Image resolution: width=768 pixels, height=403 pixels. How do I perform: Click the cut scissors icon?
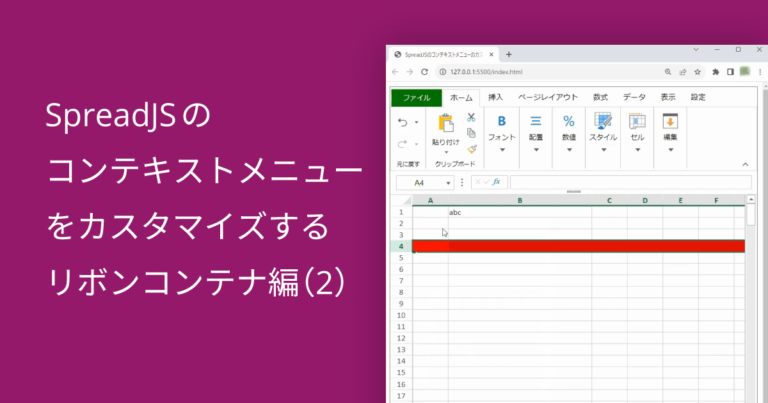(x=471, y=118)
